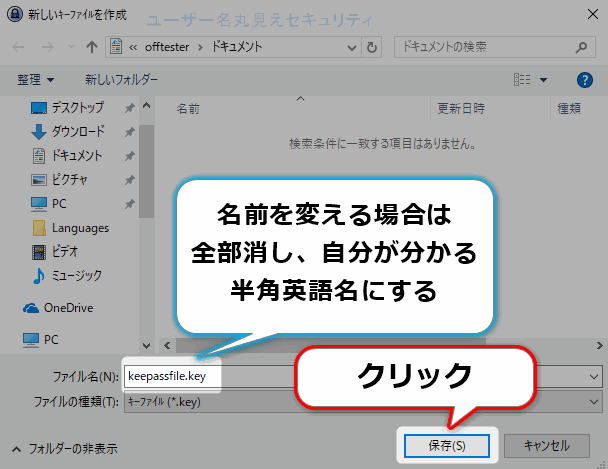Close the 新しいキーファイルを作成 dialog
Image resolution: width=608 pixels, height=469 pixels.
click(592, 14)
